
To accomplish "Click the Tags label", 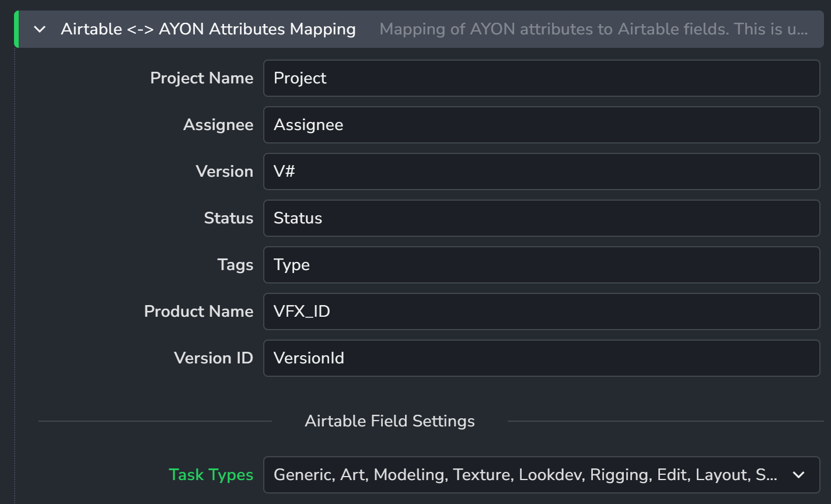I will pos(236,265).
